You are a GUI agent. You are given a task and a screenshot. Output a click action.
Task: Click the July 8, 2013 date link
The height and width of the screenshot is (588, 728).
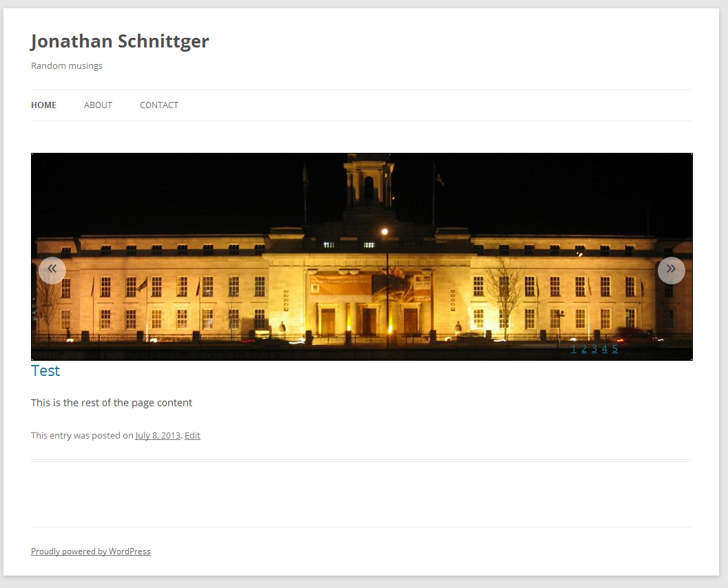[x=158, y=435]
